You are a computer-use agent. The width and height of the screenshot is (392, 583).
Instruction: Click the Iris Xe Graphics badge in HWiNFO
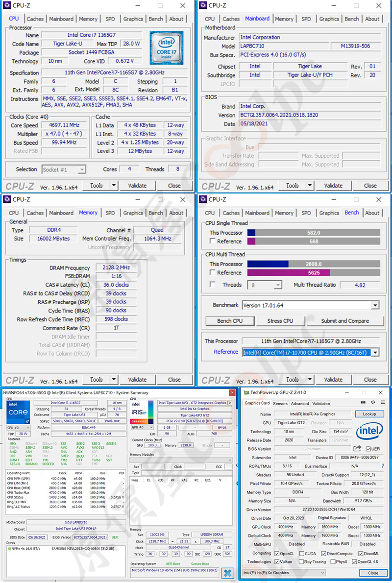(x=142, y=412)
